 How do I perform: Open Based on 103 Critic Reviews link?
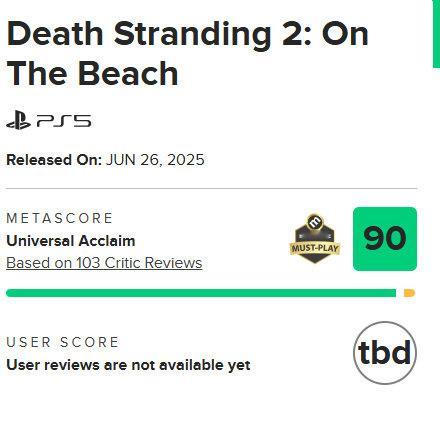pos(104,263)
